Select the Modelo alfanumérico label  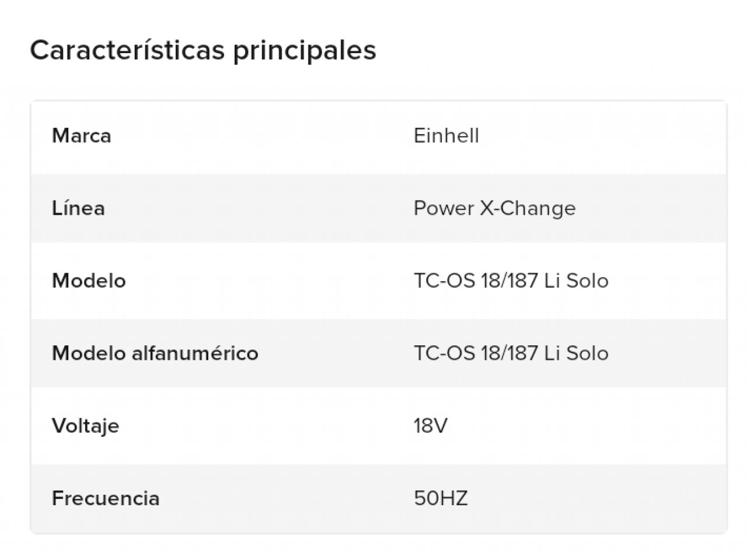(x=155, y=353)
